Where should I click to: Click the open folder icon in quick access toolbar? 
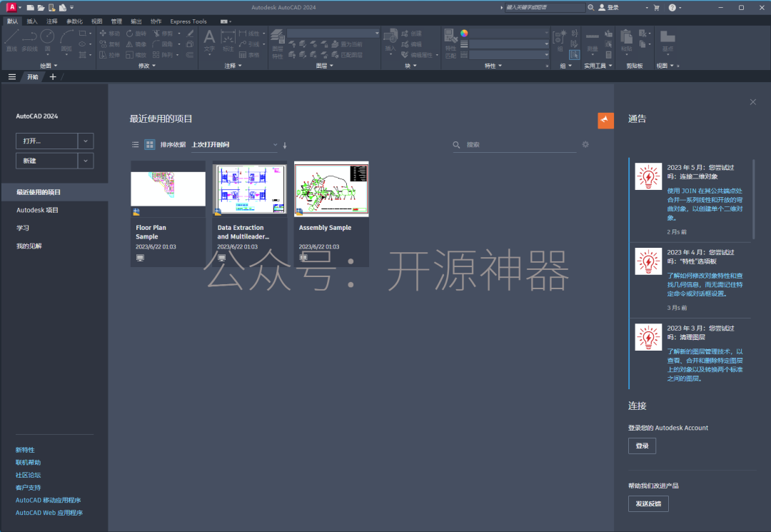[41, 7]
